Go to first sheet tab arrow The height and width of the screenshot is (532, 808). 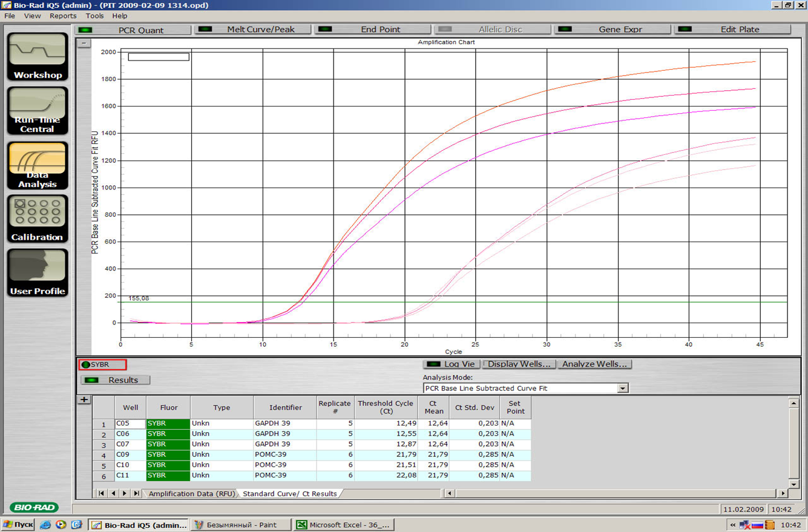pyautogui.click(x=102, y=494)
